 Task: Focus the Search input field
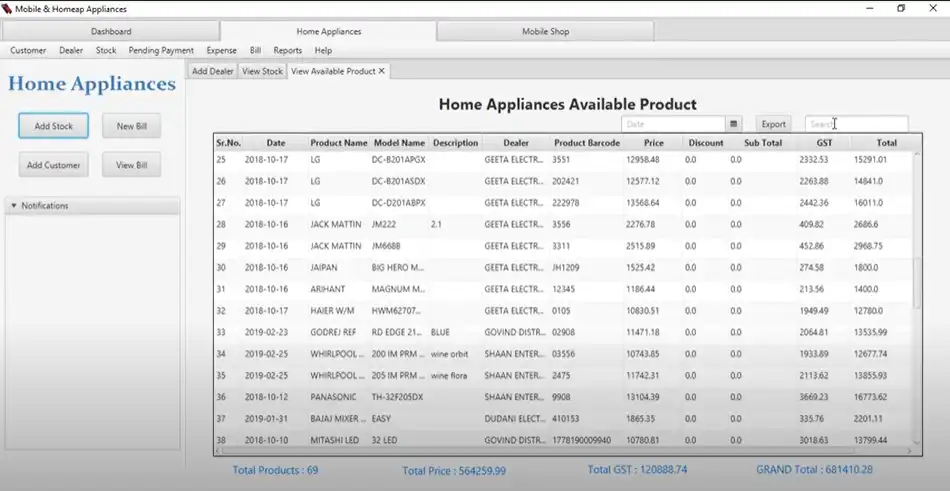856,124
